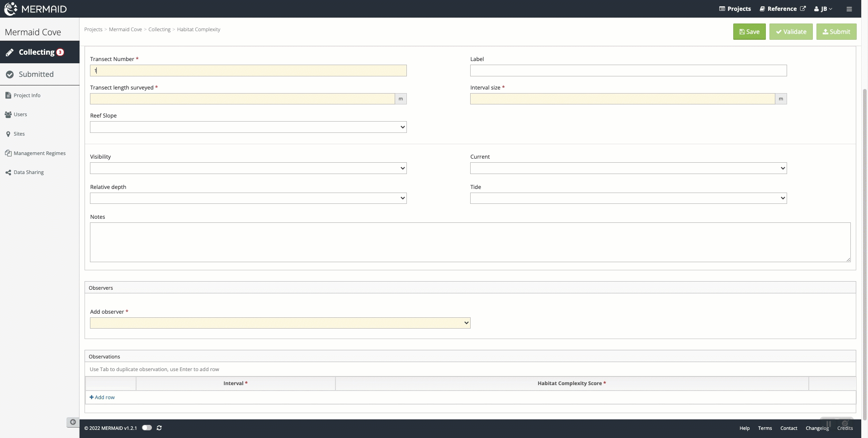Open the Visibility dropdown

[x=248, y=168]
